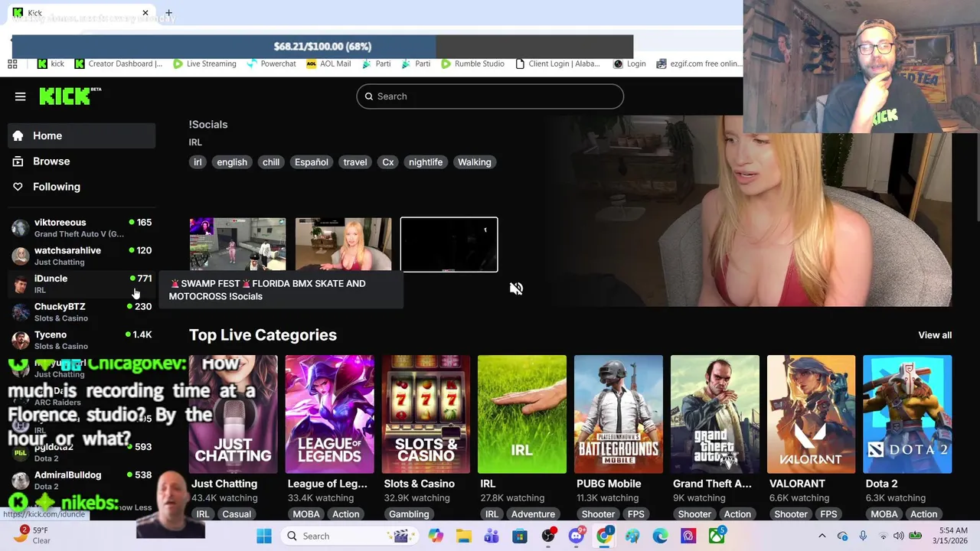This screenshot has height=551, width=980.
Task: Open Discord from the taskbar
Action: pos(577,536)
